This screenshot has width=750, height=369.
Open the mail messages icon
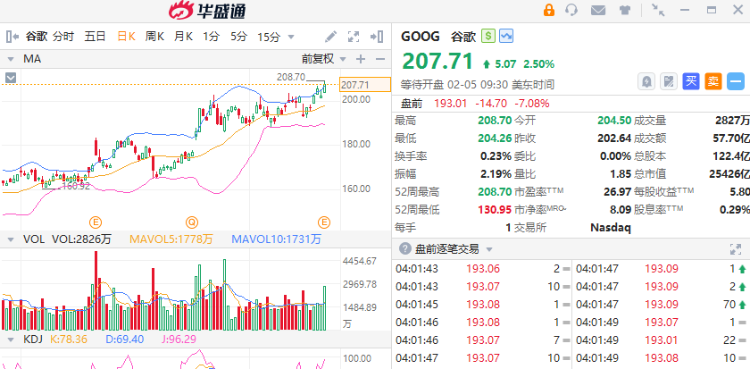tap(598, 10)
